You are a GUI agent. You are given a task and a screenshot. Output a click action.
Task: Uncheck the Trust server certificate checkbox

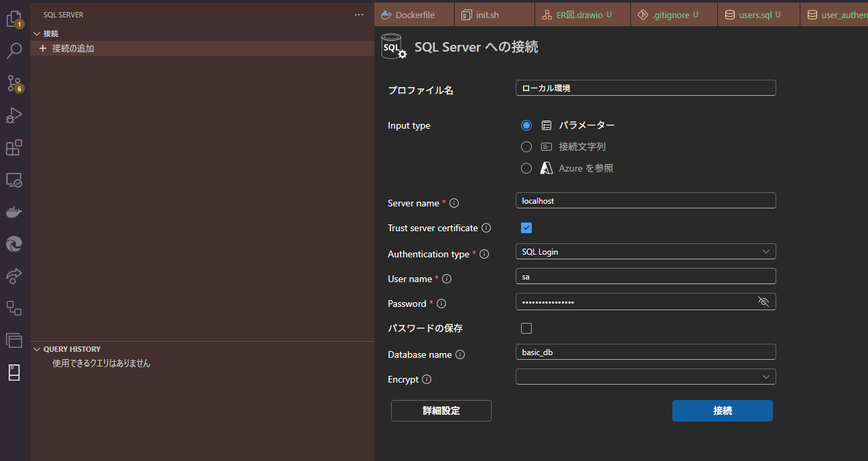(526, 228)
